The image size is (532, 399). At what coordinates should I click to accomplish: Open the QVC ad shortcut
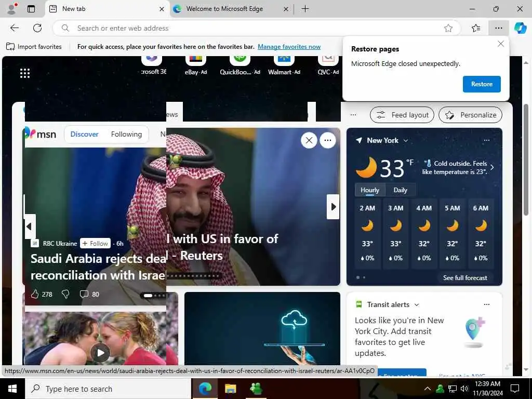point(328,66)
